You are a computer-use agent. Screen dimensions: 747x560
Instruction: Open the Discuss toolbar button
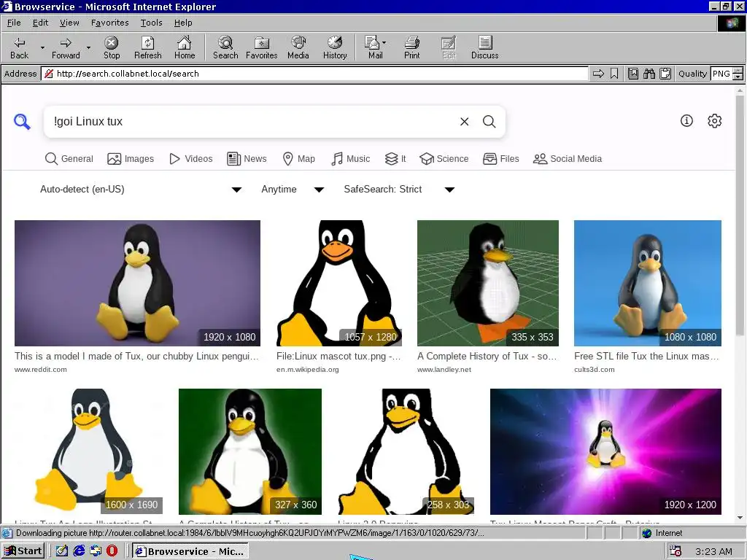[x=484, y=47]
